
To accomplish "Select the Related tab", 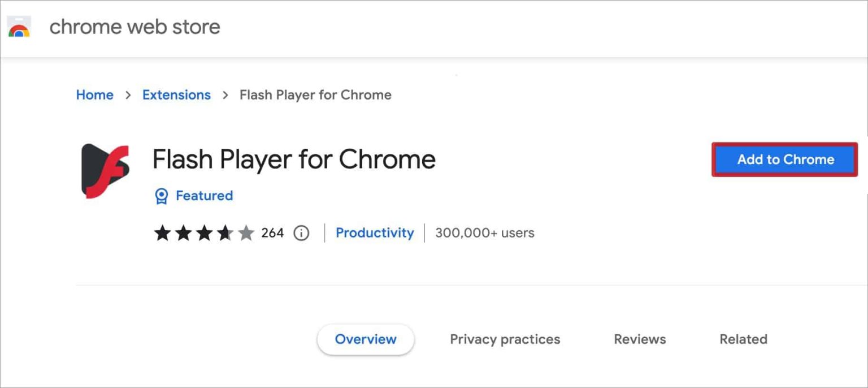I will (743, 339).
